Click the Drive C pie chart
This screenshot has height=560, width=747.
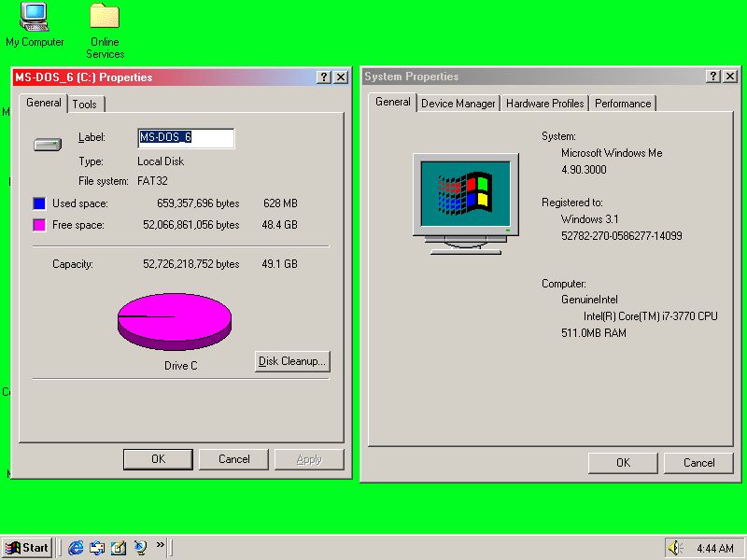click(175, 322)
